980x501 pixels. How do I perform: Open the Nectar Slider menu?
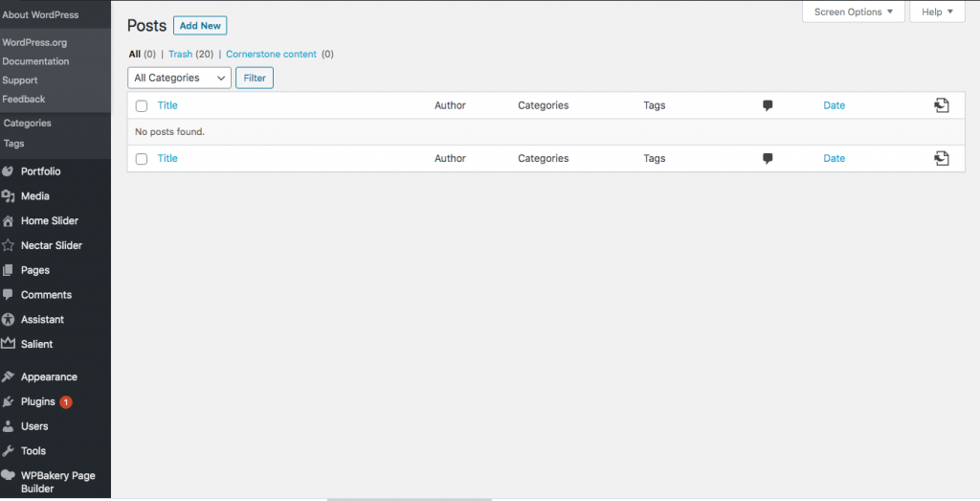(52, 245)
